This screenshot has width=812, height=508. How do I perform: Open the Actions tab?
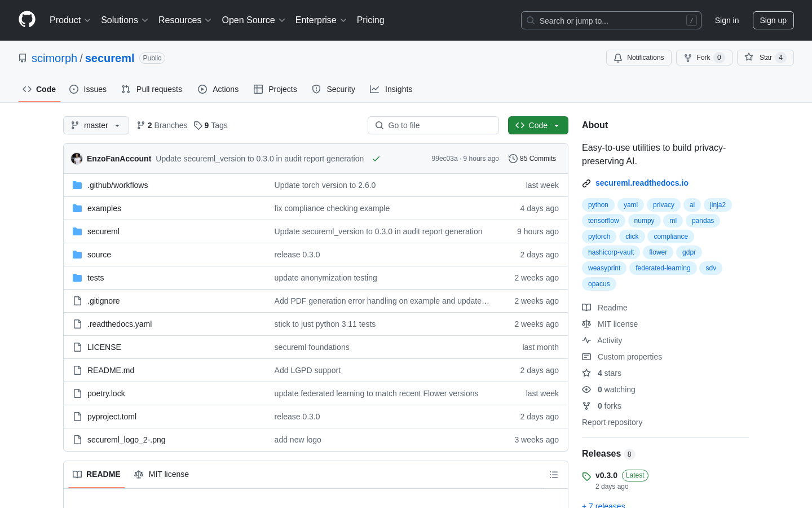pos(218,89)
